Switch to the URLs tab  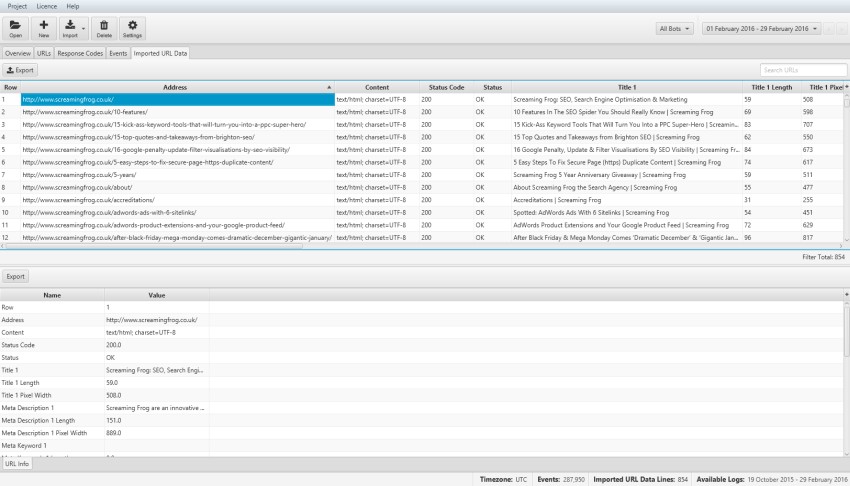44,53
